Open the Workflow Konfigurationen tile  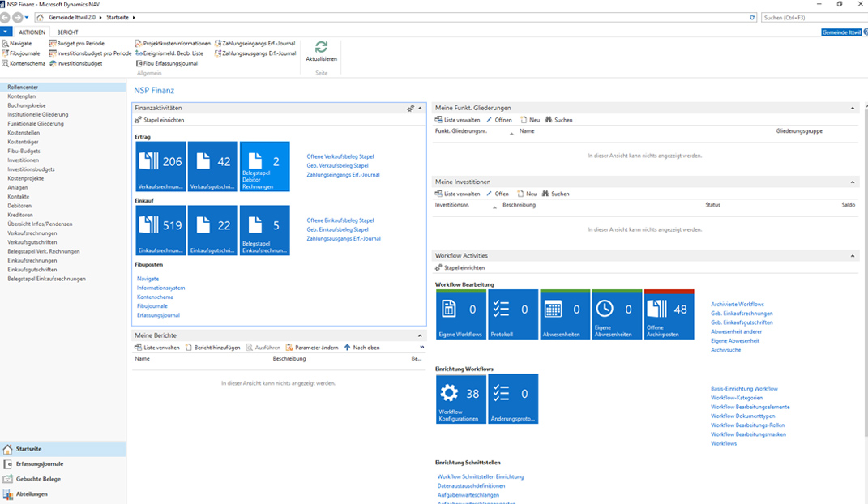coord(460,399)
